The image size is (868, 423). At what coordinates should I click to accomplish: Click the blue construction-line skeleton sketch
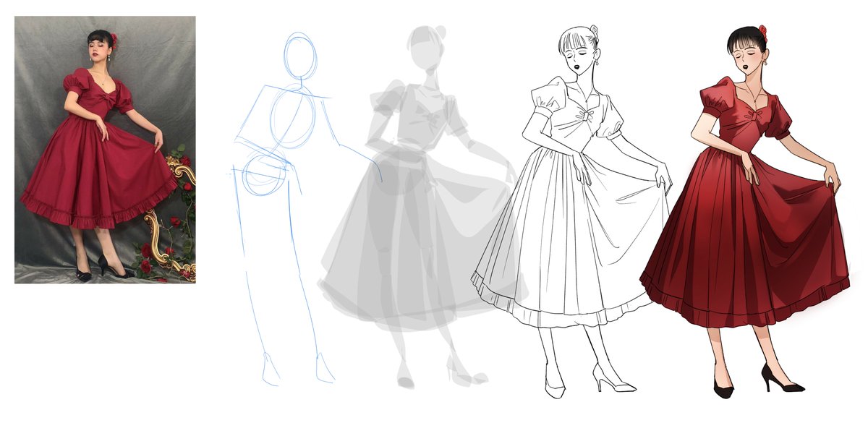[304, 208]
